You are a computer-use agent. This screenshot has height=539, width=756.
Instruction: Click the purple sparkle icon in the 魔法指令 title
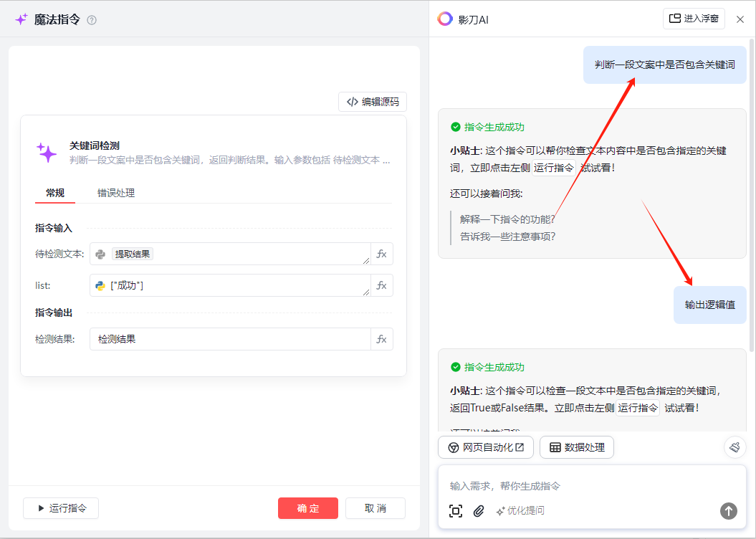click(x=21, y=19)
